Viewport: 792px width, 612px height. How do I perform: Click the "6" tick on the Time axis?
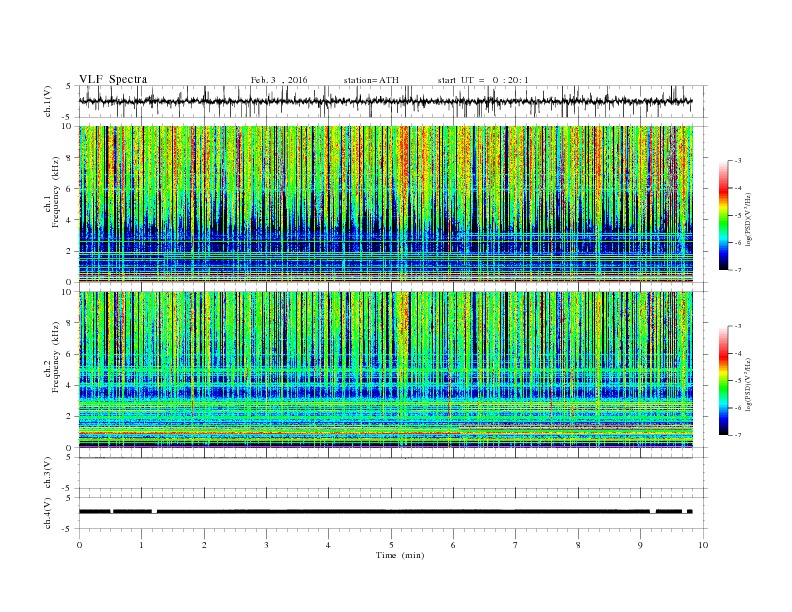tap(453, 545)
